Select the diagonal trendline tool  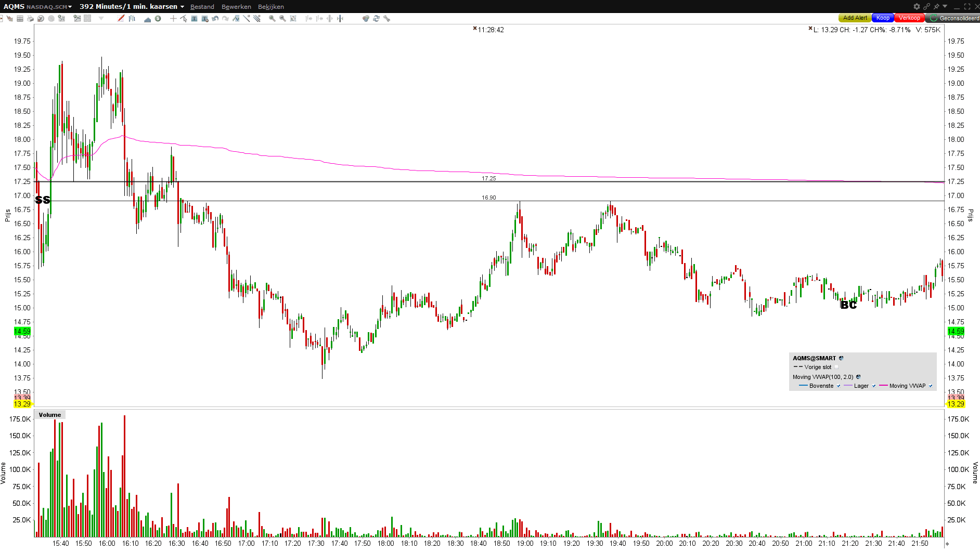coord(247,19)
